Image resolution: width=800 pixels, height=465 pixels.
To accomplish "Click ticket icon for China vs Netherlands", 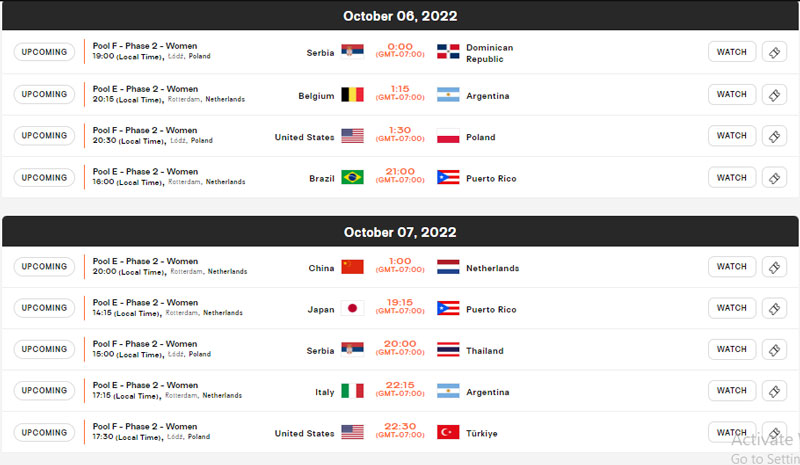I will (x=774, y=266).
